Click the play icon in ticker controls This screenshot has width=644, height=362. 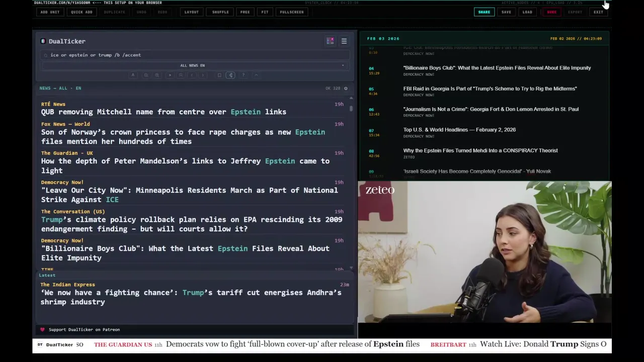click(170, 75)
